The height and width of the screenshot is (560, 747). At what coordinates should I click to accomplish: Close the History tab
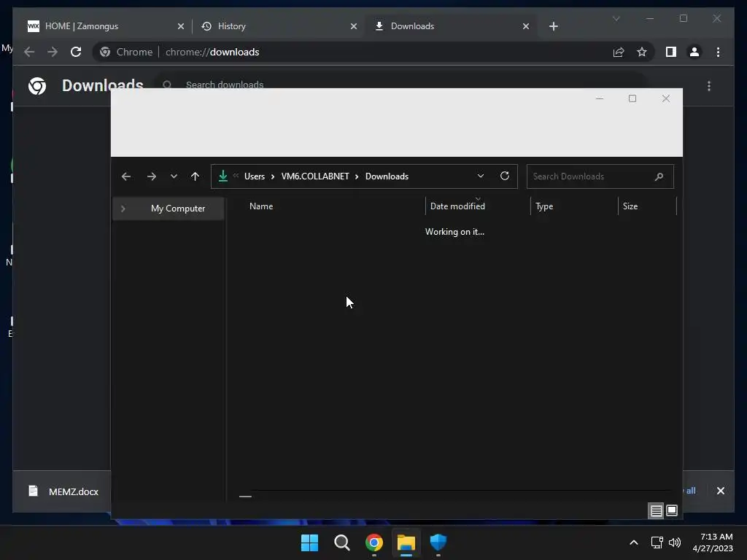354,27
